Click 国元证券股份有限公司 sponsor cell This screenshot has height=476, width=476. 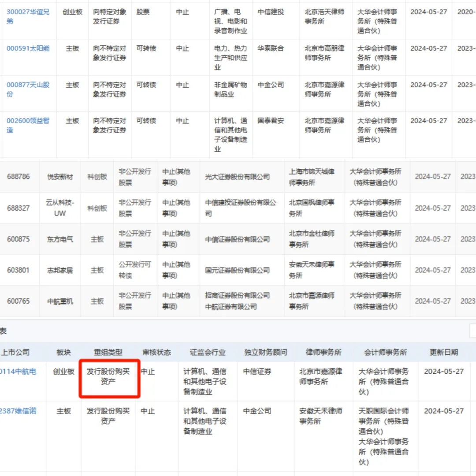238,270
